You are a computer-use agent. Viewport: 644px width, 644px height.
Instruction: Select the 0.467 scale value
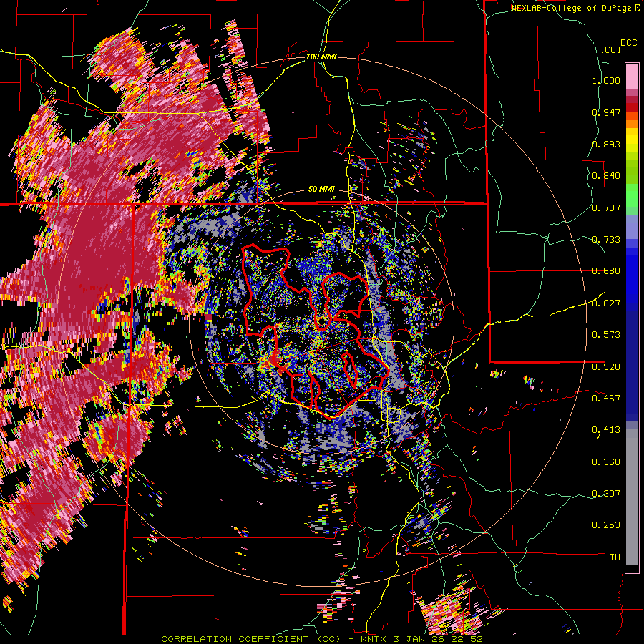(606, 399)
